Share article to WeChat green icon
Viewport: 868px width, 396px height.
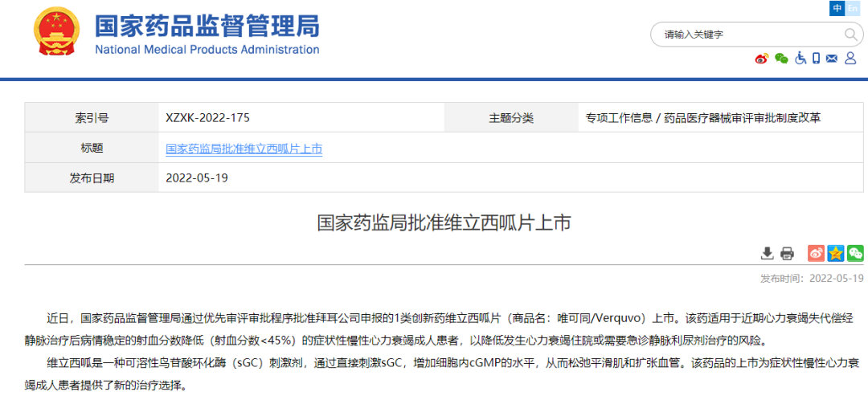point(855,253)
